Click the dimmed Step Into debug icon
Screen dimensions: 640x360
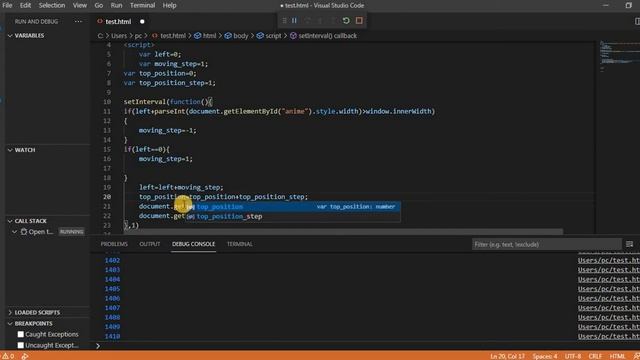pos(320,20)
